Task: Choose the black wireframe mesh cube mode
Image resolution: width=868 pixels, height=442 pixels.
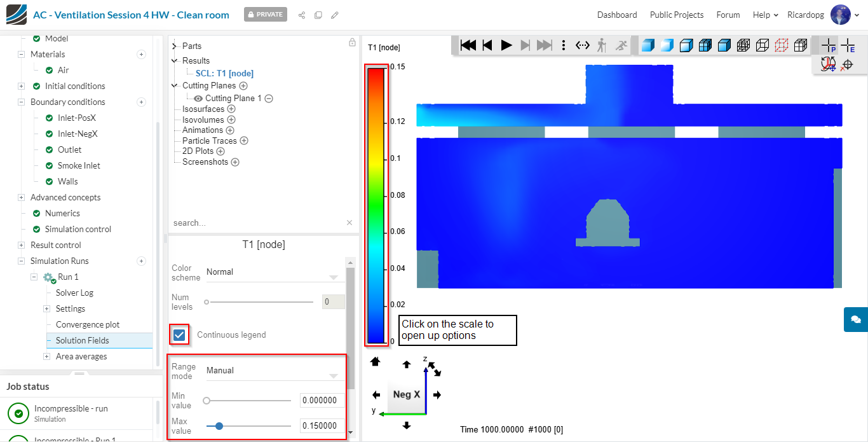Action: click(743, 45)
